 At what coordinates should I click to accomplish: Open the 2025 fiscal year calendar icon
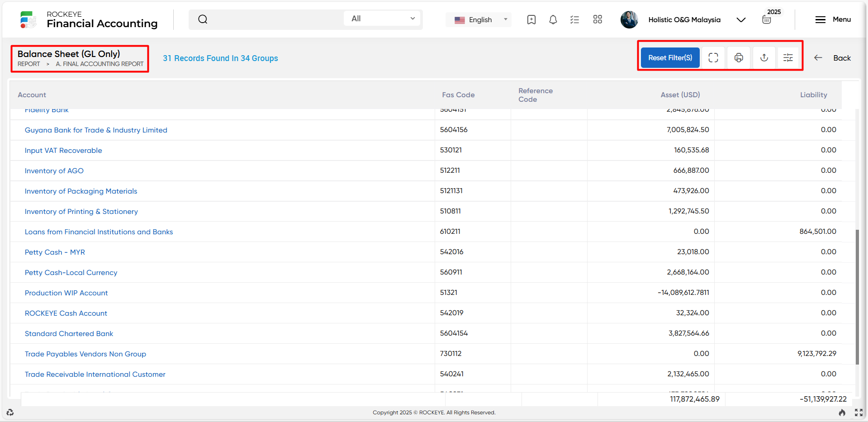pyautogui.click(x=767, y=19)
